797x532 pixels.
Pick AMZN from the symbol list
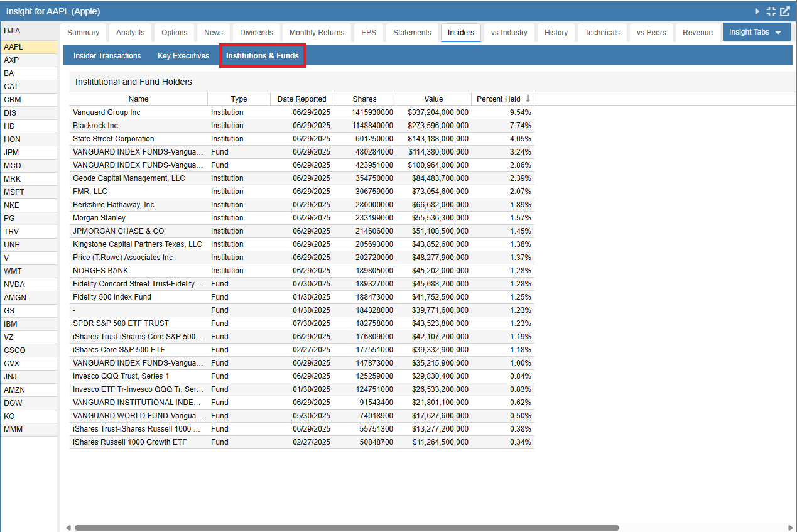[29, 390]
